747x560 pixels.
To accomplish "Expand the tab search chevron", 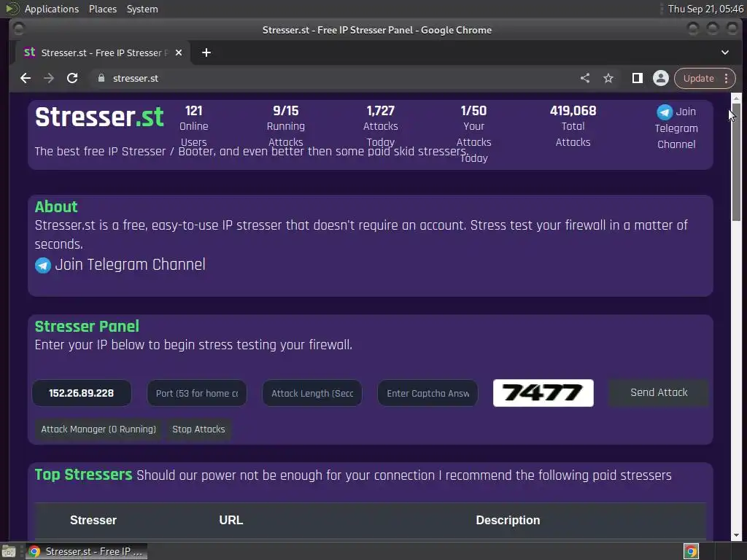I will click(x=724, y=52).
